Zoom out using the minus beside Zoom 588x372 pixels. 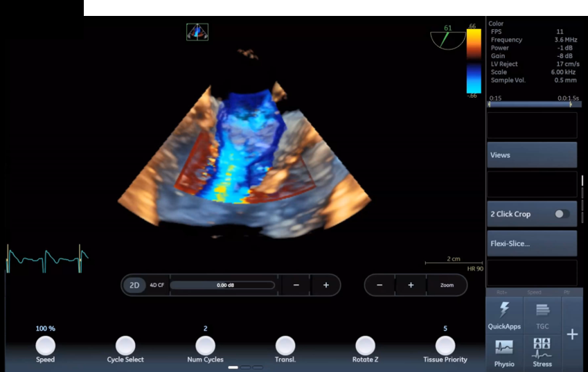coord(380,285)
